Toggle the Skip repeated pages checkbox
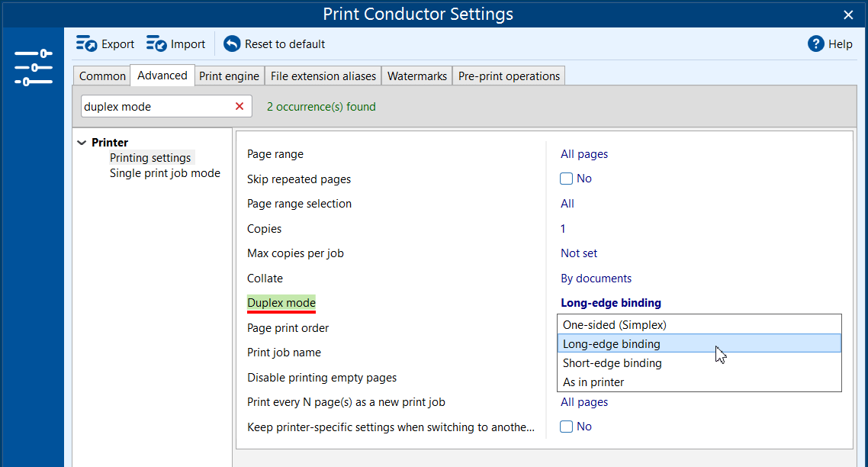Screen dimensions: 868x467 [x=567, y=179]
